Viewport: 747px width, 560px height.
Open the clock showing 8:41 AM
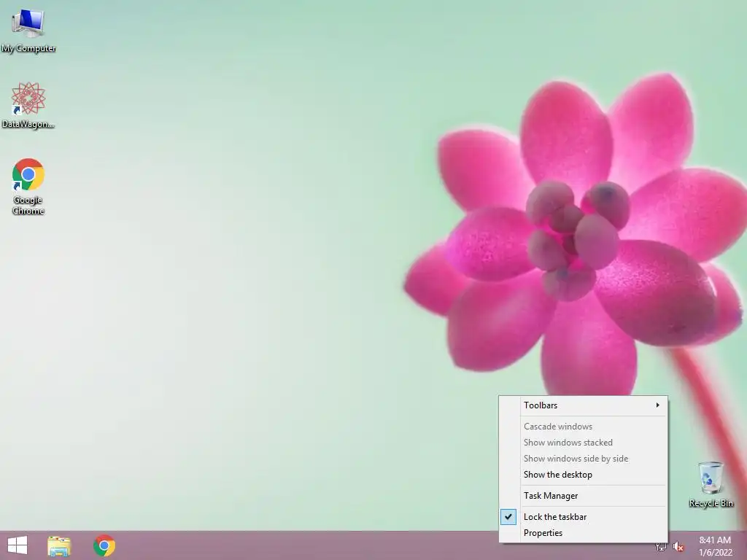click(x=715, y=546)
